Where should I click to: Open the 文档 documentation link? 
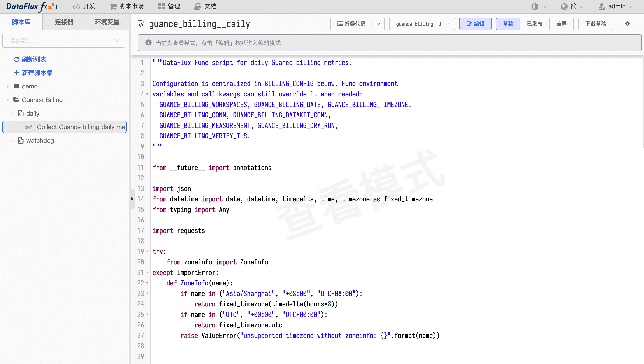click(x=205, y=7)
